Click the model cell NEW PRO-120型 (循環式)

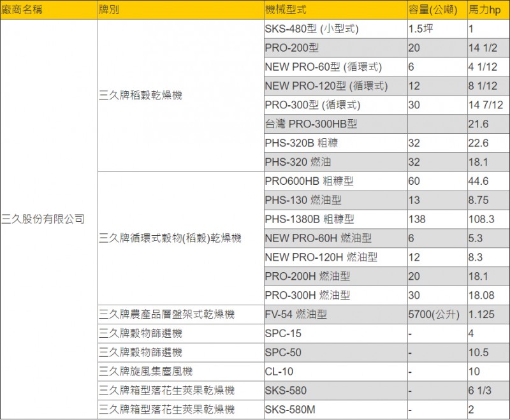tap(336, 86)
